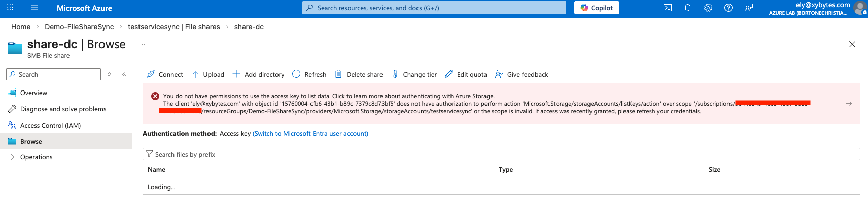Image resolution: width=868 pixels, height=212 pixels.
Task: Click the share-dc breadcrumb
Action: (249, 27)
